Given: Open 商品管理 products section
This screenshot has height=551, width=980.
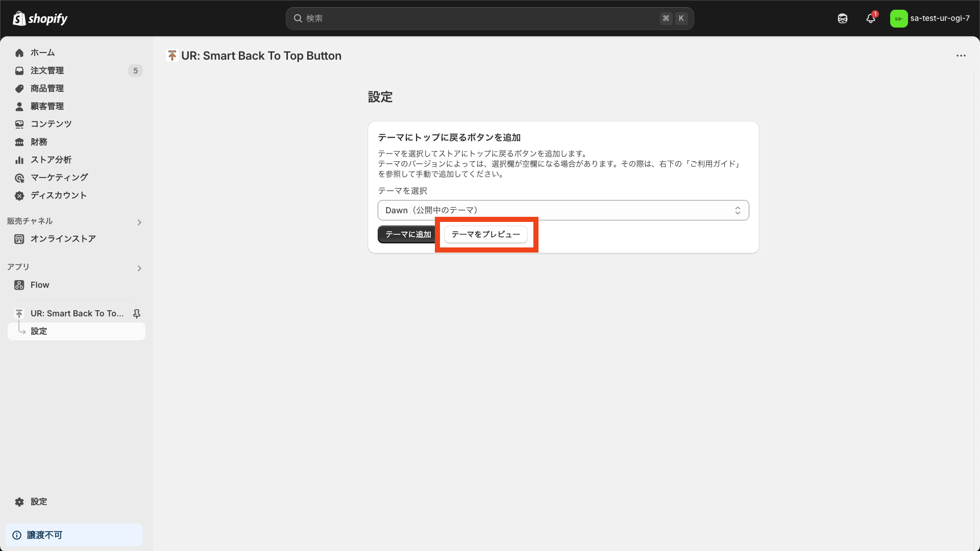Looking at the screenshot, I should [x=47, y=88].
